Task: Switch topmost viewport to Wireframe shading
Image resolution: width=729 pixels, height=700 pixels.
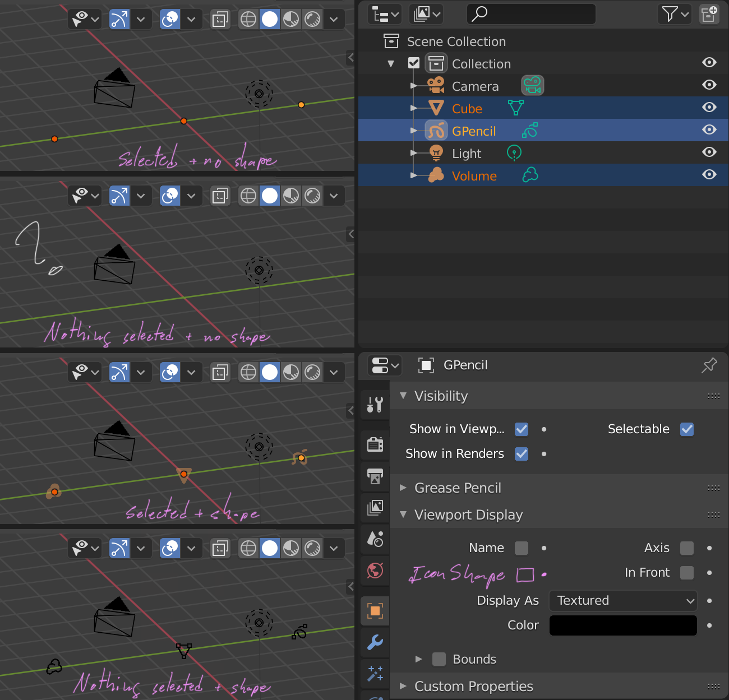Action: pyautogui.click(x=248, y=19)
